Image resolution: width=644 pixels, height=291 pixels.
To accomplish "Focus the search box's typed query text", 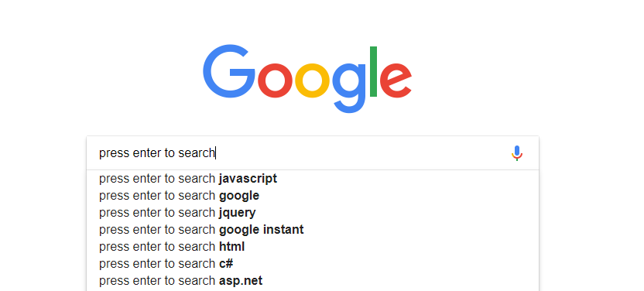I will [x=157, y=153].
